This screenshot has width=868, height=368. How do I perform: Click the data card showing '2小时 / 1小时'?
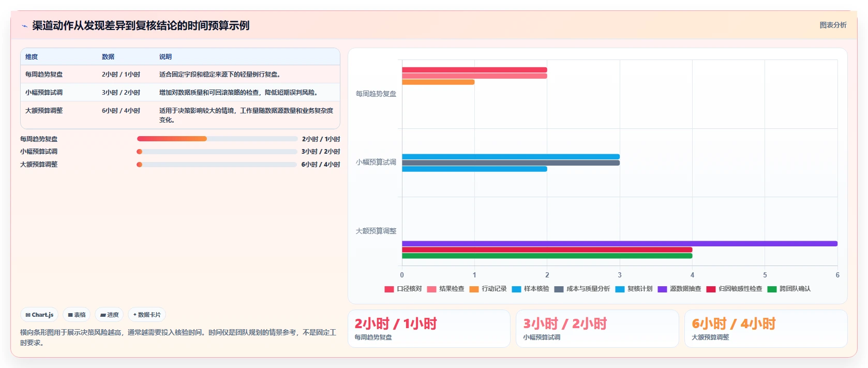tap(429, 329)
